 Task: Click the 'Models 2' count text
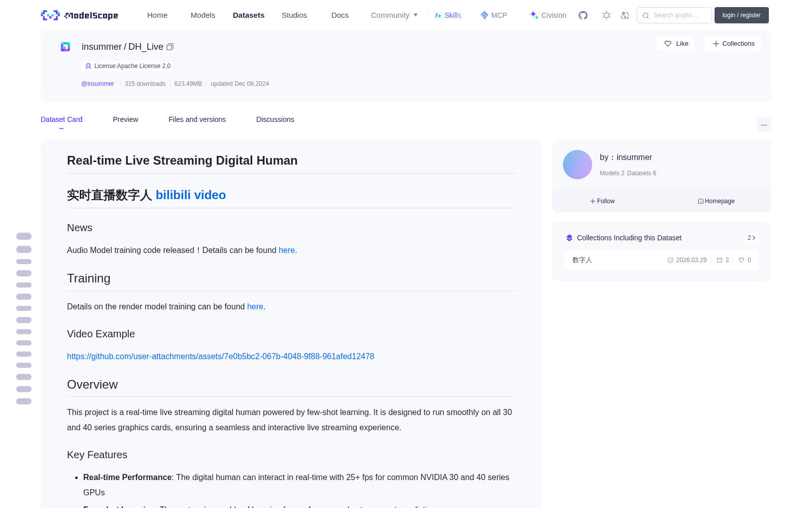click(x=612, y=173)
